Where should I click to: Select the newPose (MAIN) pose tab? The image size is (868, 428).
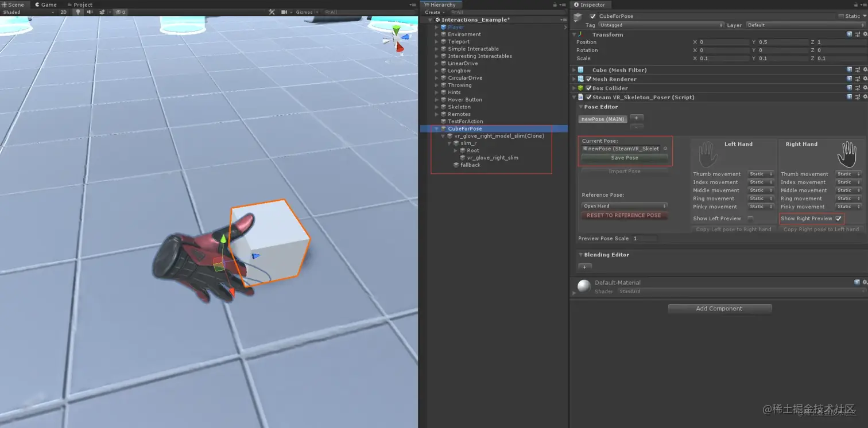(603, 119)
